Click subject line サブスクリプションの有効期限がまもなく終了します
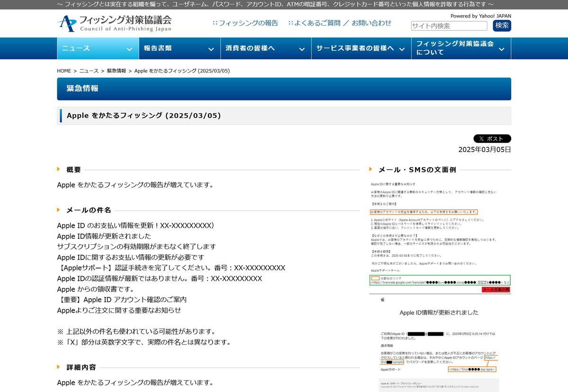This screenshot has height=392, width=568. [136, 247]
